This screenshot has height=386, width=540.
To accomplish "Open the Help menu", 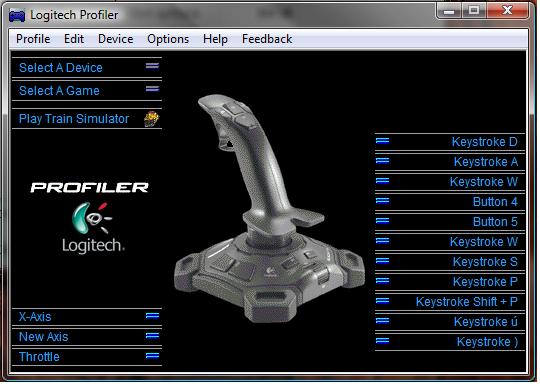I will 215,39.
